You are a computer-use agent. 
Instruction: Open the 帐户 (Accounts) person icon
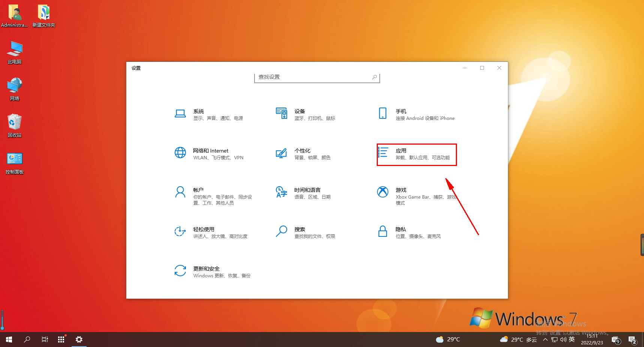(x=180, y=192)
